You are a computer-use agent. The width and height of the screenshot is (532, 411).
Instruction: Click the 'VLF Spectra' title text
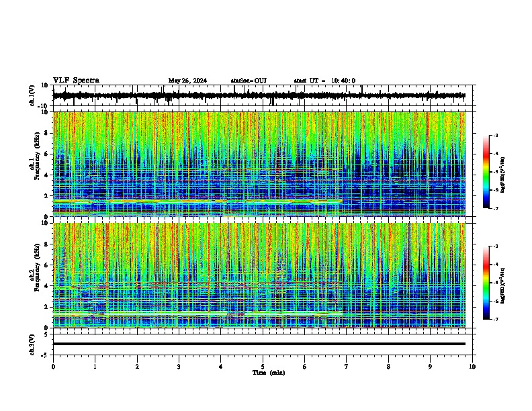76,81
